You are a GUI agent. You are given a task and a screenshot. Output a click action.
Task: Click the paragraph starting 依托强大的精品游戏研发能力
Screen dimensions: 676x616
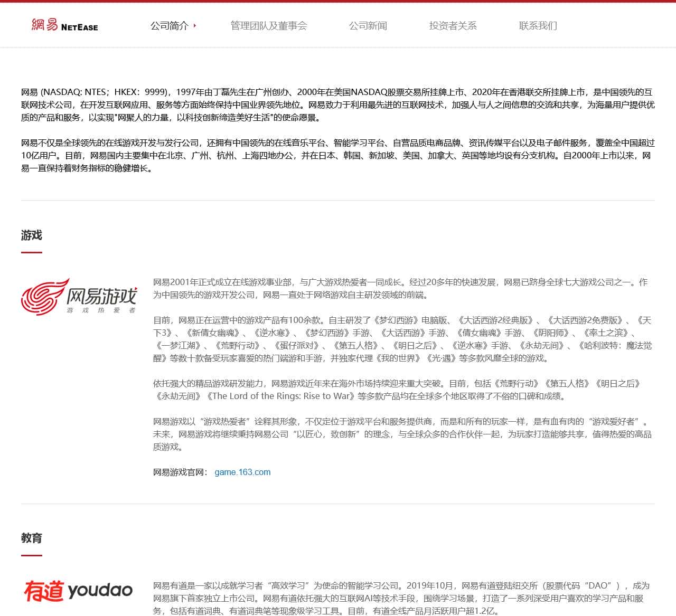[397, 390]
